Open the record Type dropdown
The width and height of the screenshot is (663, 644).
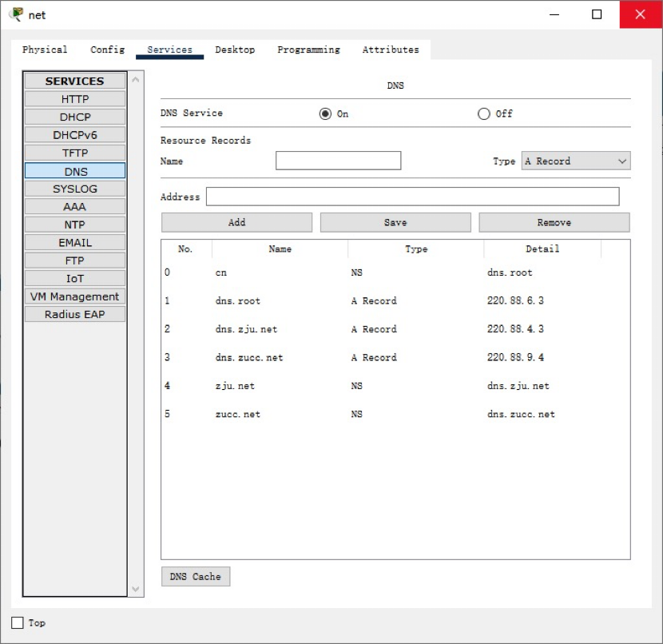[575, 161]
